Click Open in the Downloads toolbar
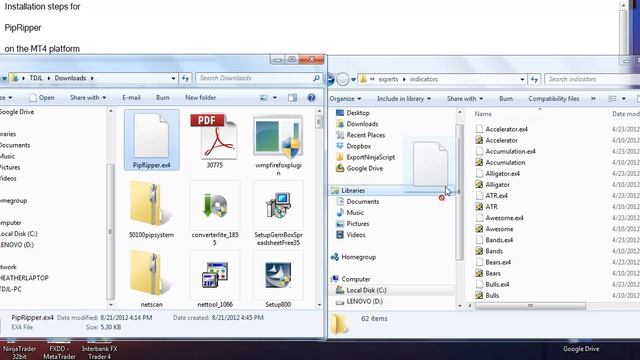Screen dimensions: 640x360 [x=42, y=98]
